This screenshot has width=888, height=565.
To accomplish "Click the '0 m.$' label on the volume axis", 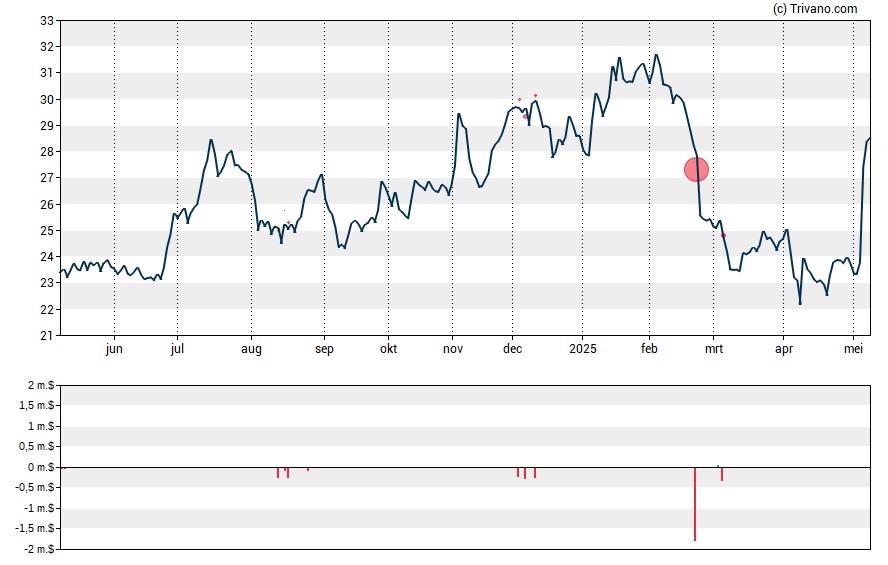I will 41,468.
